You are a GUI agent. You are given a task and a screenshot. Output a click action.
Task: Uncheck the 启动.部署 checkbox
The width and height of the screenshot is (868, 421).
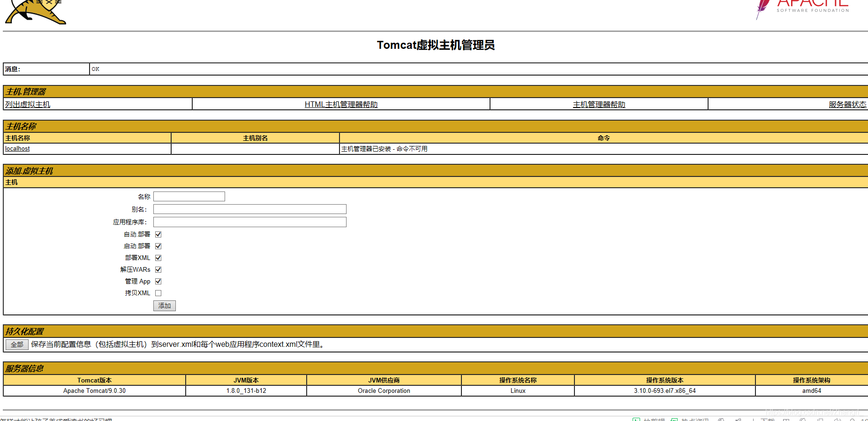pyautogui.click(x=159, y=246)
